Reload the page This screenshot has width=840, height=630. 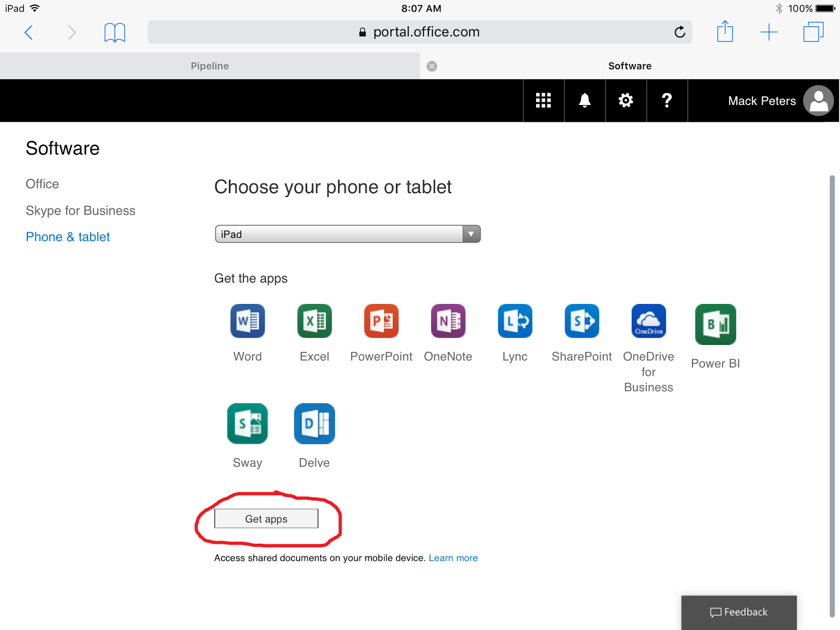tap(680, 32)
